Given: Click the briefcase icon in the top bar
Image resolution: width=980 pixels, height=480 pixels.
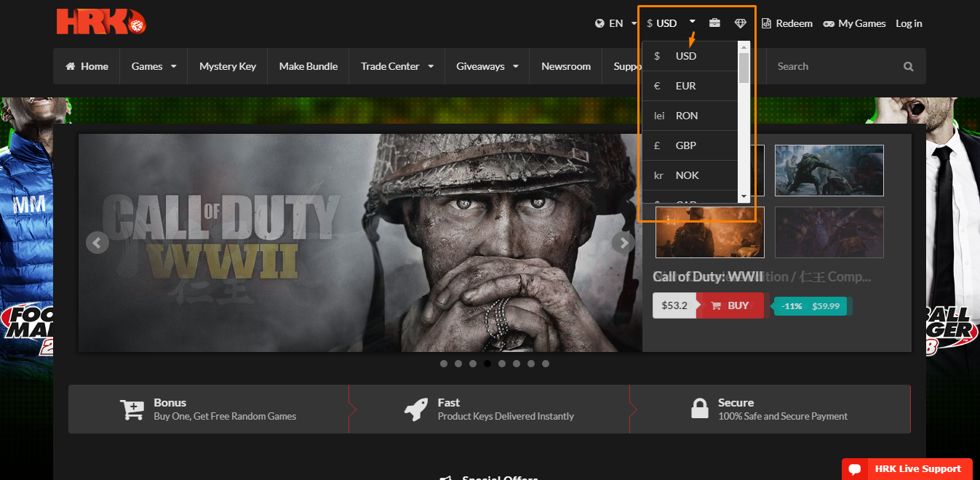Looking at the screenshot, I should click(x=714, y=23).
